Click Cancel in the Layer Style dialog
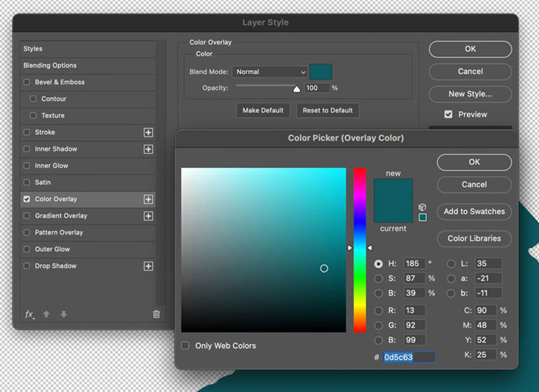Screen dimensions: 539x392 (470, 71)
